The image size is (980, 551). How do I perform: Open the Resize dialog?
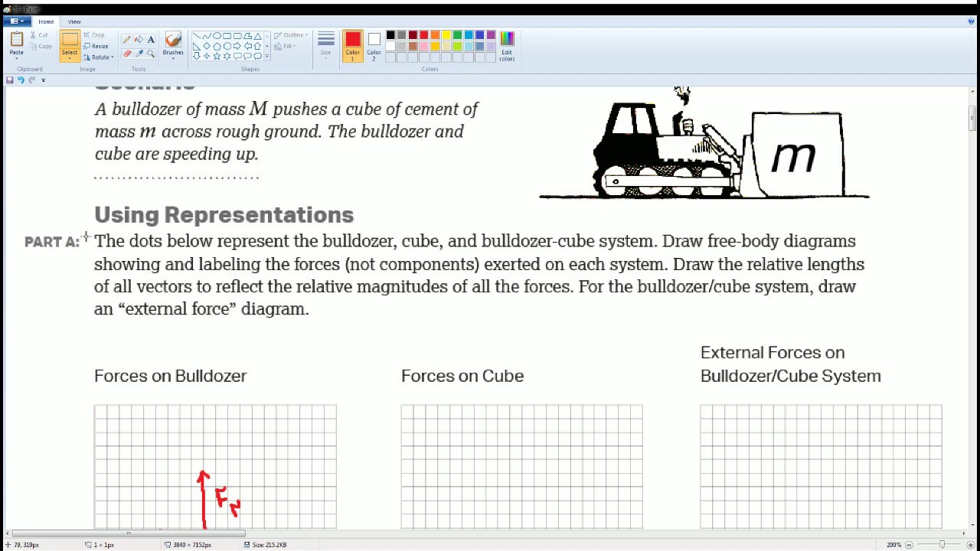96,46
